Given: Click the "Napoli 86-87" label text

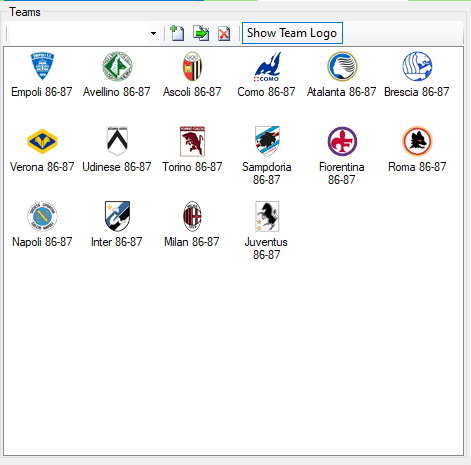Looking at the screenshot, I should 42,242.
